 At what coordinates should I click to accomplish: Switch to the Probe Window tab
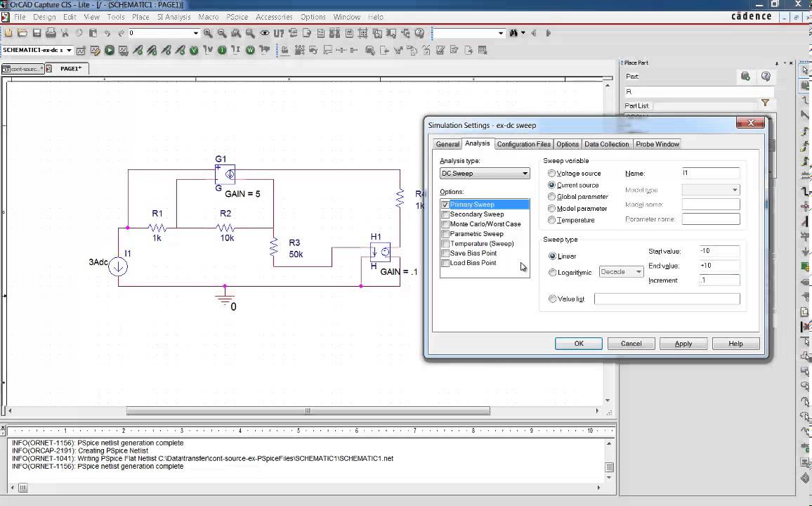tap(657, 145)
